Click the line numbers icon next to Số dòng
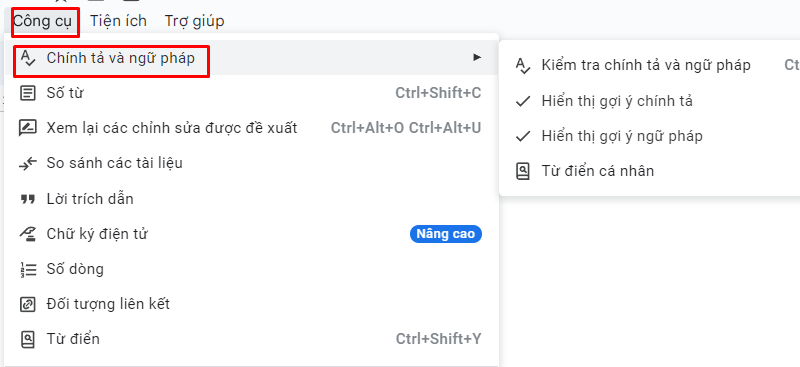This screenshot has width=800, height=367. click(28, 269)
